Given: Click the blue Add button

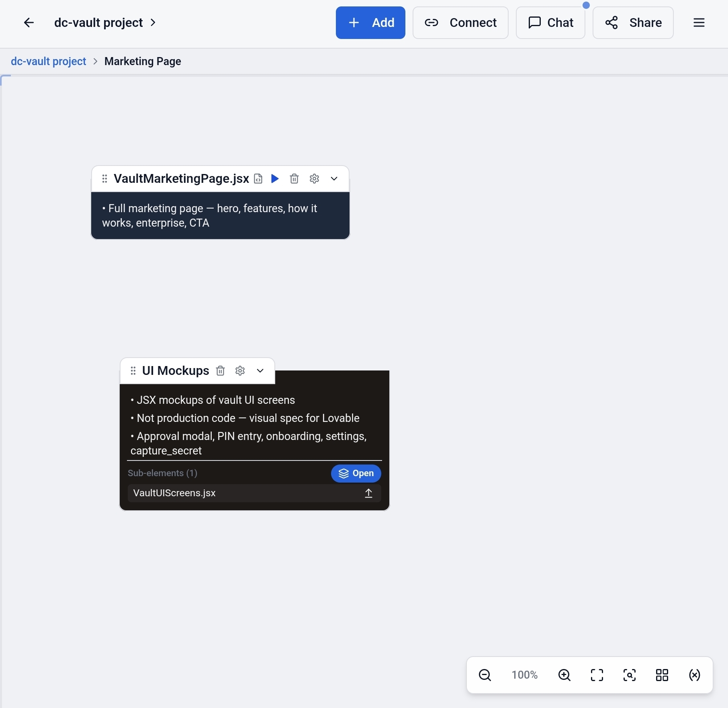Looking at the screenshot, I should pyautogui.click(x=370, y=23).
